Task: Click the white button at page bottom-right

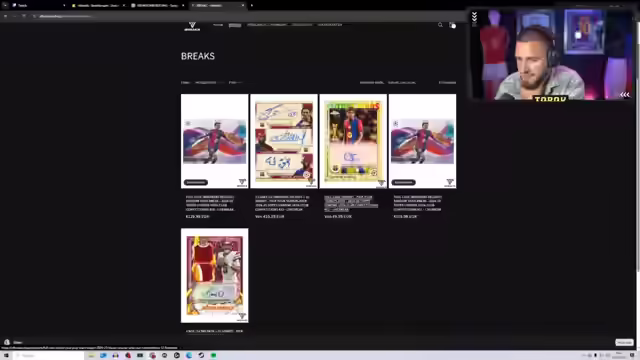Action: pyautogui.click(x=624, y=342)
